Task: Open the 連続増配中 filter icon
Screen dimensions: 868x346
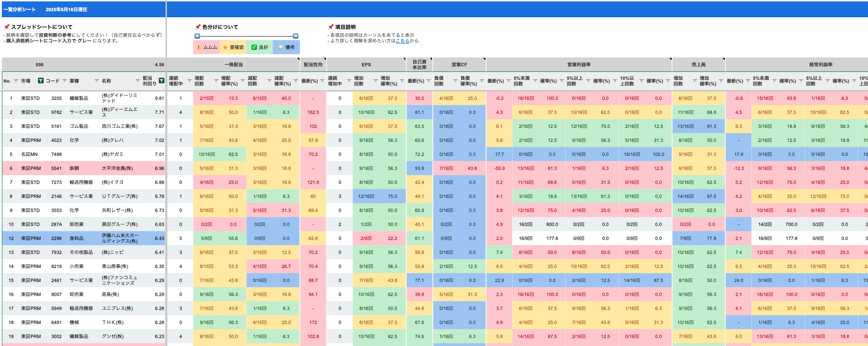Action: click(189, 81)
